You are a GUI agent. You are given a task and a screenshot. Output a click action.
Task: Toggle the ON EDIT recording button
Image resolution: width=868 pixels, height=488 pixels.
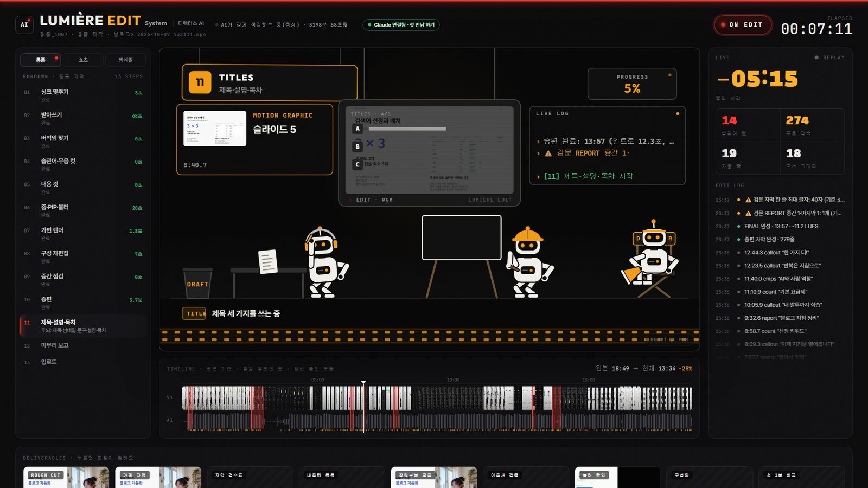pos(743,25)
